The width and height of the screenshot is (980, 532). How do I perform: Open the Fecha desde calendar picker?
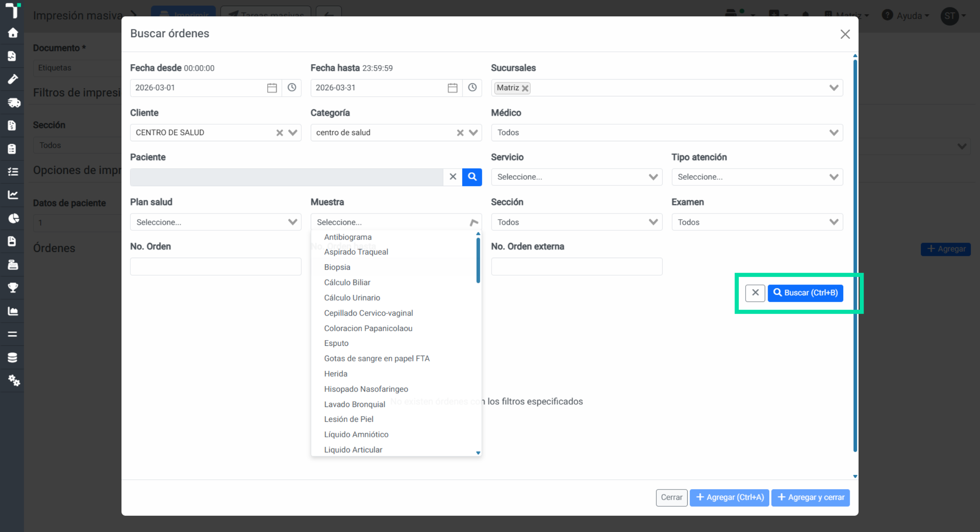pos(272,88)
